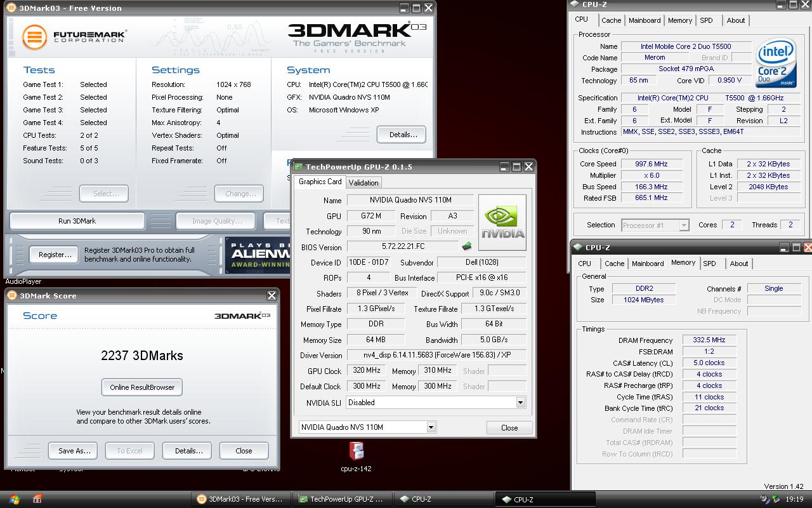The image size is (812, 508).
Task: Open About tab in CPU-Z timings window
Action: (739, 264)
